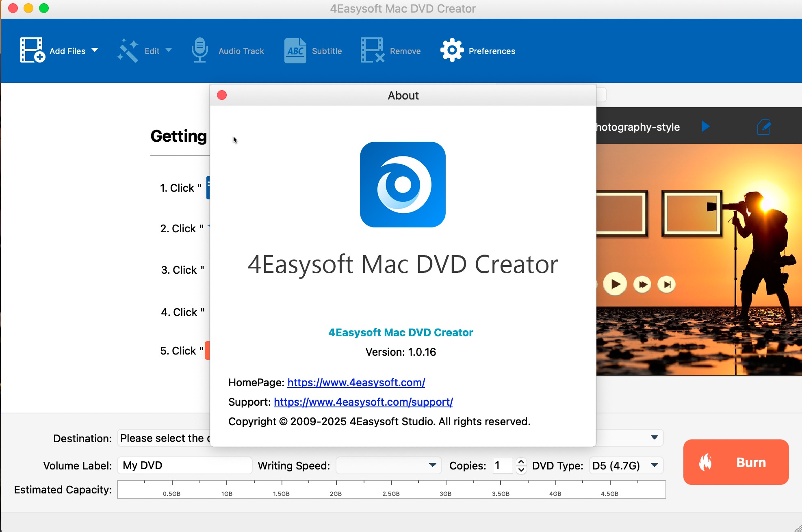This screenshot has height=532, width=802.
Task: Click the Audio Track microphone icon
Action: coord(199,50)
